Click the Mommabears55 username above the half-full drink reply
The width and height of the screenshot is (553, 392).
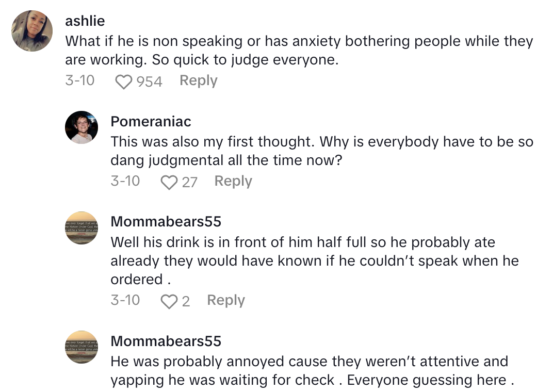point(166,222)
